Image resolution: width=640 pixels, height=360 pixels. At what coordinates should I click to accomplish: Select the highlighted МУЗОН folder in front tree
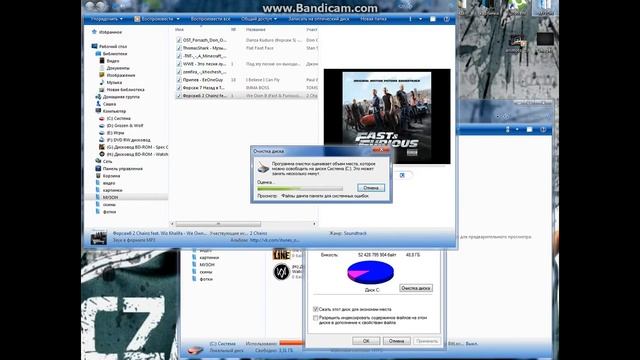(111, 197)
